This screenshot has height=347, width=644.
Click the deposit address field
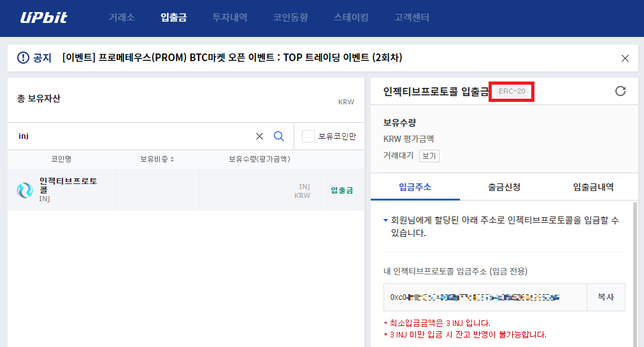(485, 297)
